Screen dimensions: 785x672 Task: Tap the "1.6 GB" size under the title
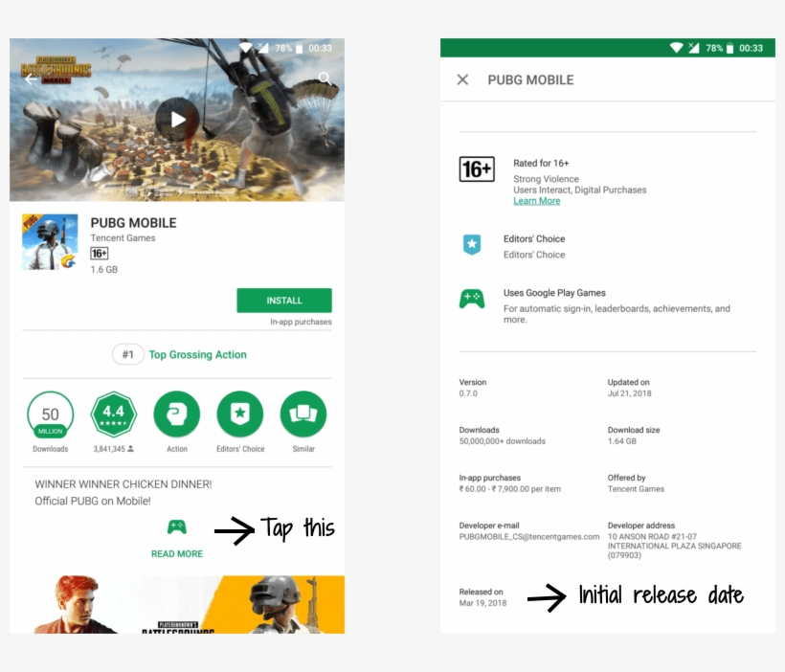coord(104,269)
